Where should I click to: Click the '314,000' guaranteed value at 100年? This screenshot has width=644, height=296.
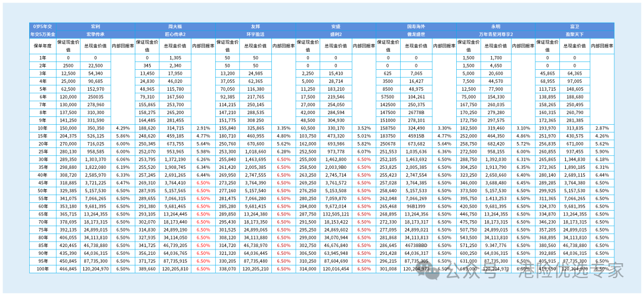308,269
